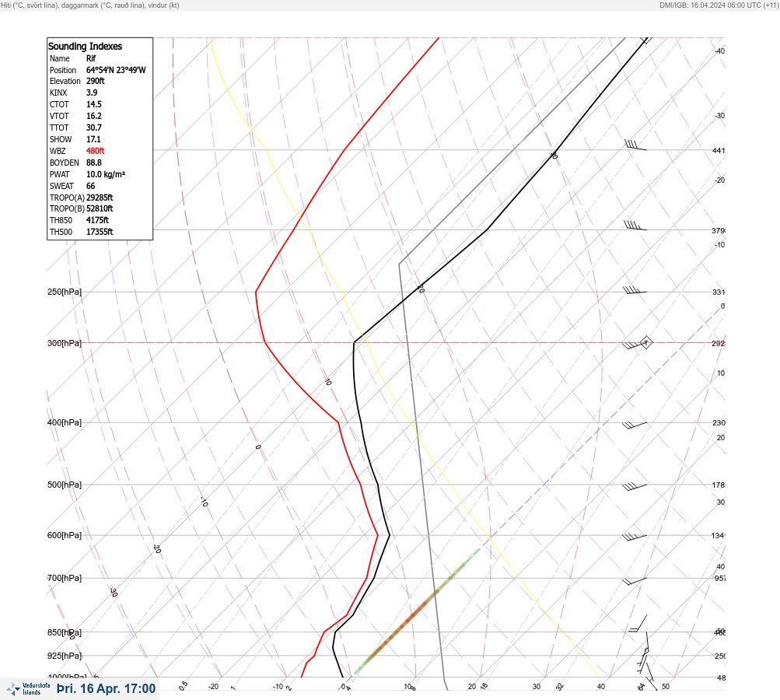Screen dimensions: 780x700
Task: Click the wind barb at the 441 height line
Action: (x=635, y=145)
